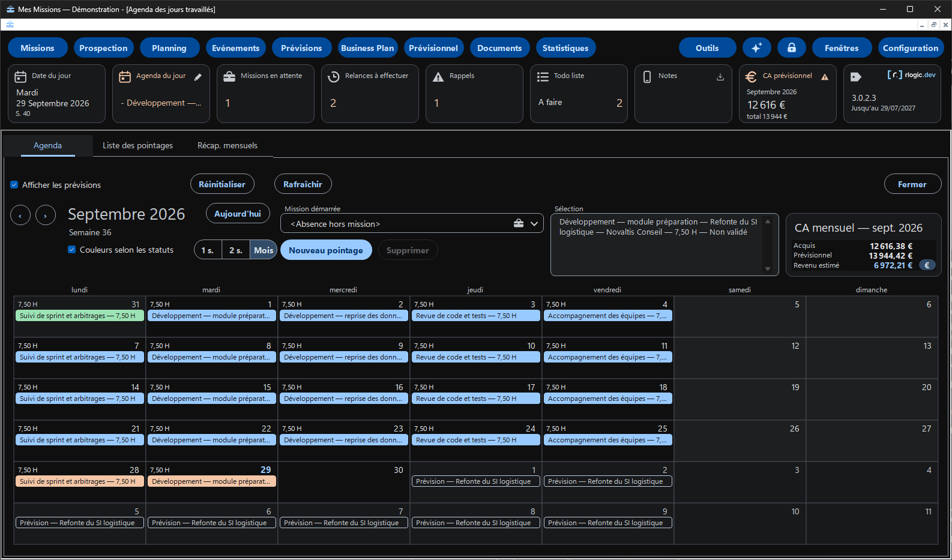Click the Rafraîchir button
This screenshot has width=952, height=560.
[x=303, y=184]
